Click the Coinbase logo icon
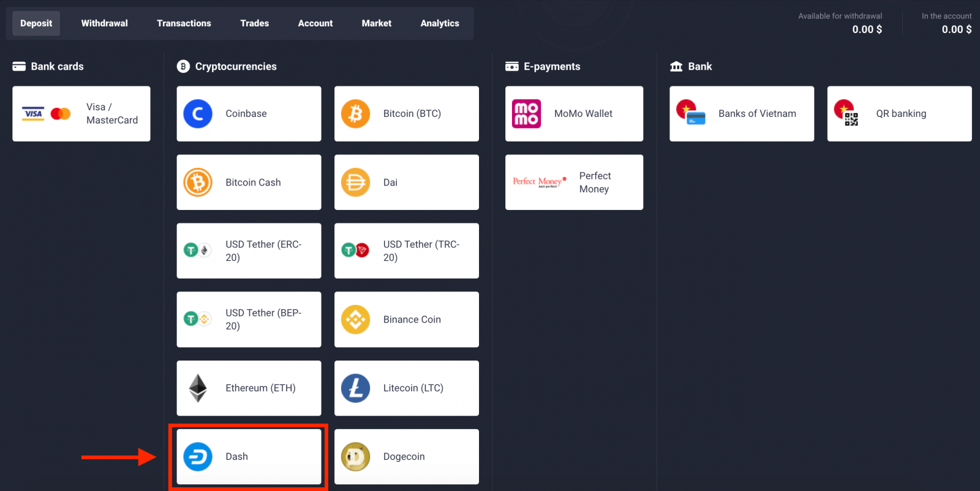The width and height of the screenshot is (980, 491). click(198, 114)
